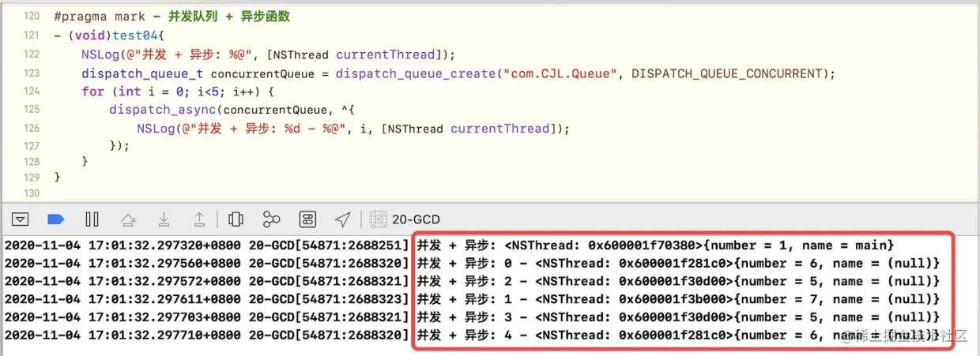This screenshot has height=356, width=980.
Task: Click the #pragma mark comment line
Action: point(171,17)
